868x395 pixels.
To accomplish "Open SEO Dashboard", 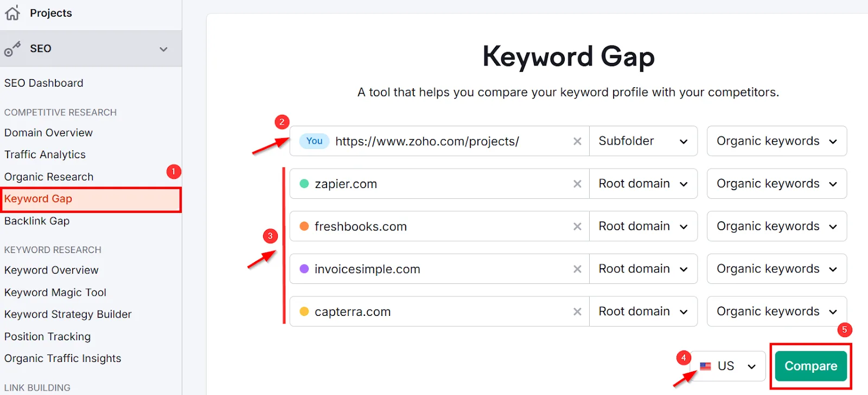I will pyautogui.click(x=44, y=83).
